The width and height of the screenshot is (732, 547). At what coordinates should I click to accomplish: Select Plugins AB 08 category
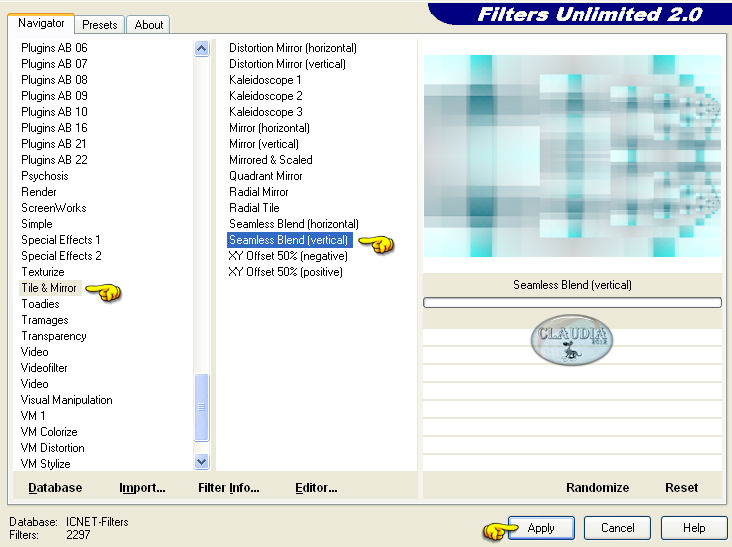coord(54,80)
